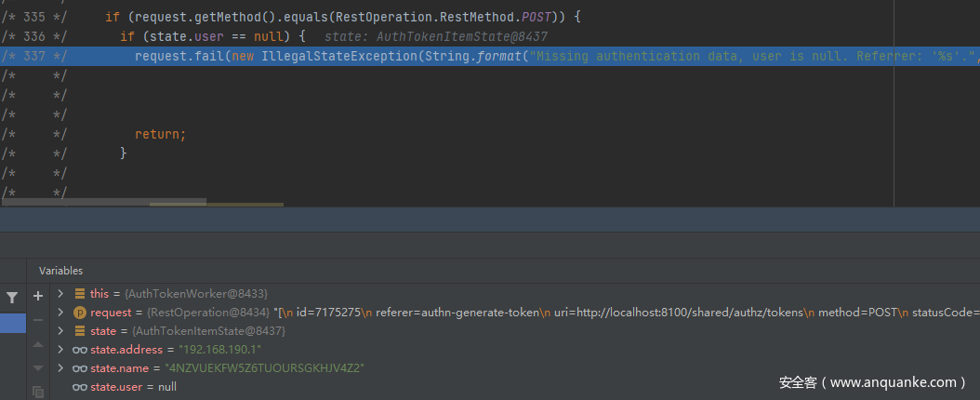Click the plus icon to add watch
The height and width of the screenshot is (400, 980).
38,296
